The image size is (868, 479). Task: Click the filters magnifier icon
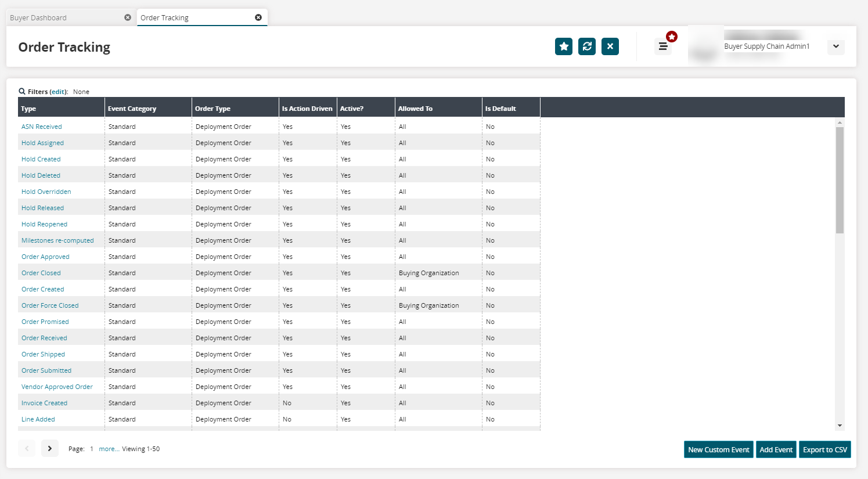(22, 92)
